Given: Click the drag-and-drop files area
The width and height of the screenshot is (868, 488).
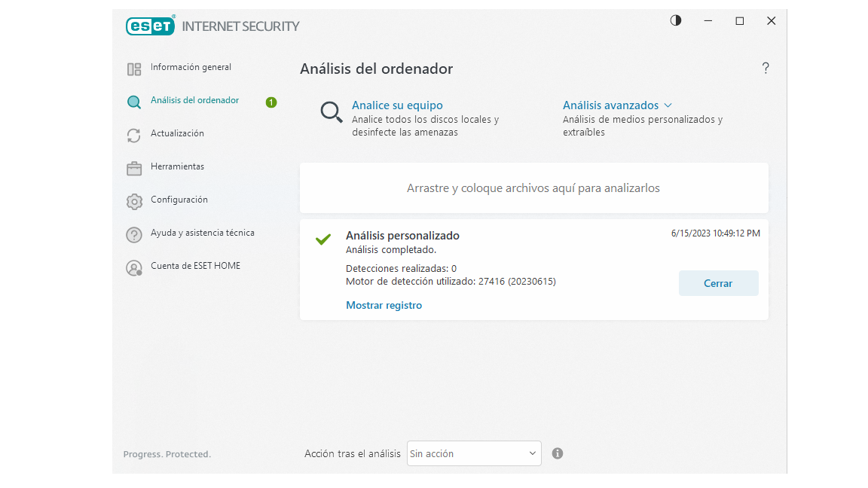Looking at the screenshot, I should (534, 188).
